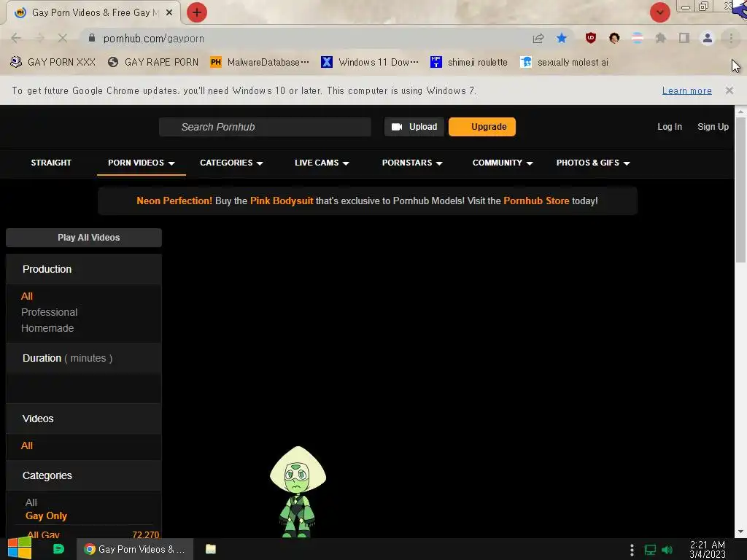Click the share page icon in the address bar
The image size is (747, 560).
[538, 38]
